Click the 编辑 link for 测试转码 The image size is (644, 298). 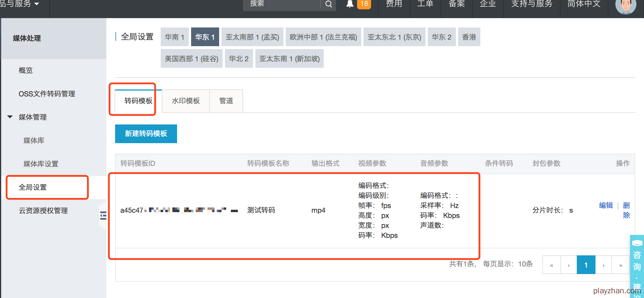(x=606, y=205)
